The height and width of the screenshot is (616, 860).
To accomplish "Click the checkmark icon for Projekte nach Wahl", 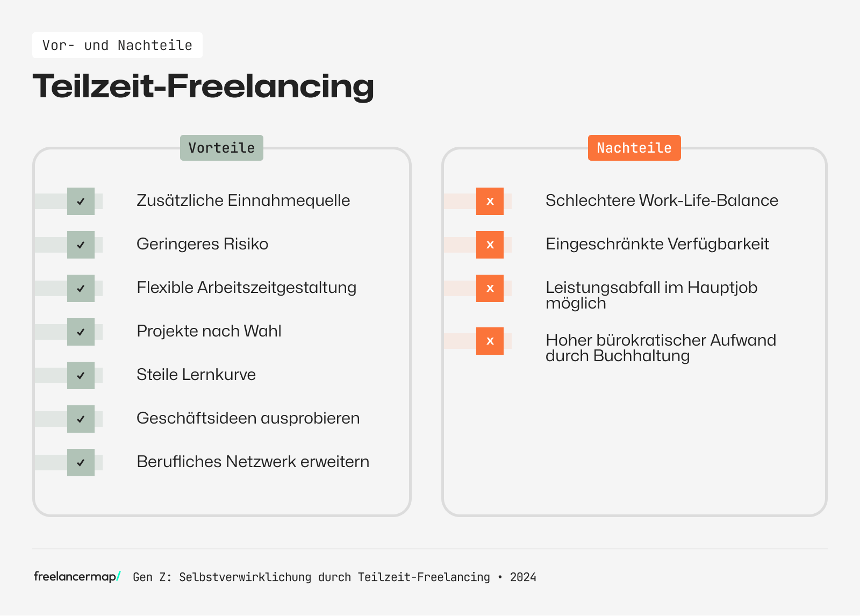I will [x=81, y=332].
